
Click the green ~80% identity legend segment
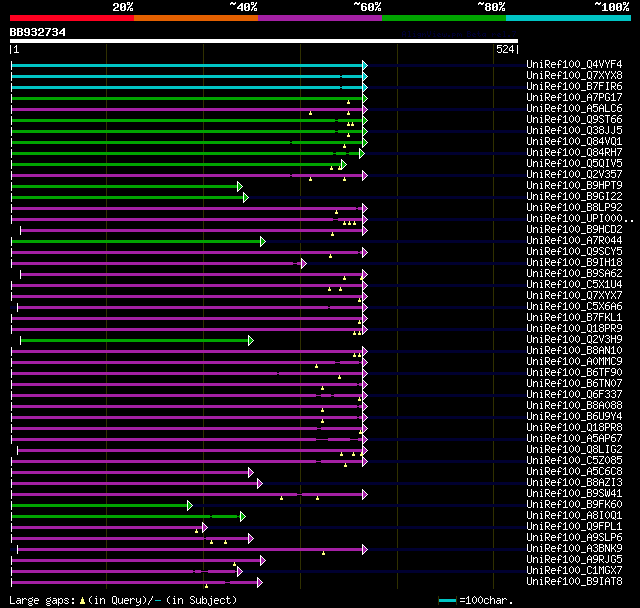pyautogui.click(x=444, y=18)
